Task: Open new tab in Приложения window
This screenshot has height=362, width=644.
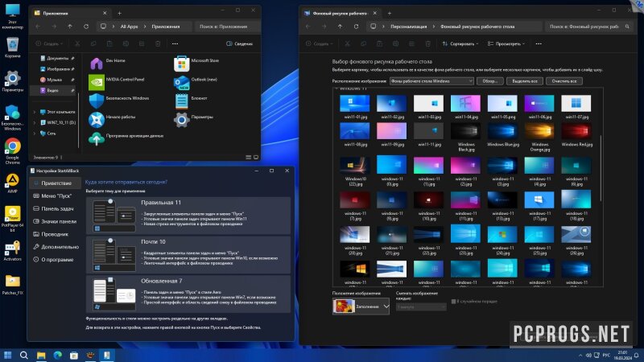Action: tap(119, 13)
